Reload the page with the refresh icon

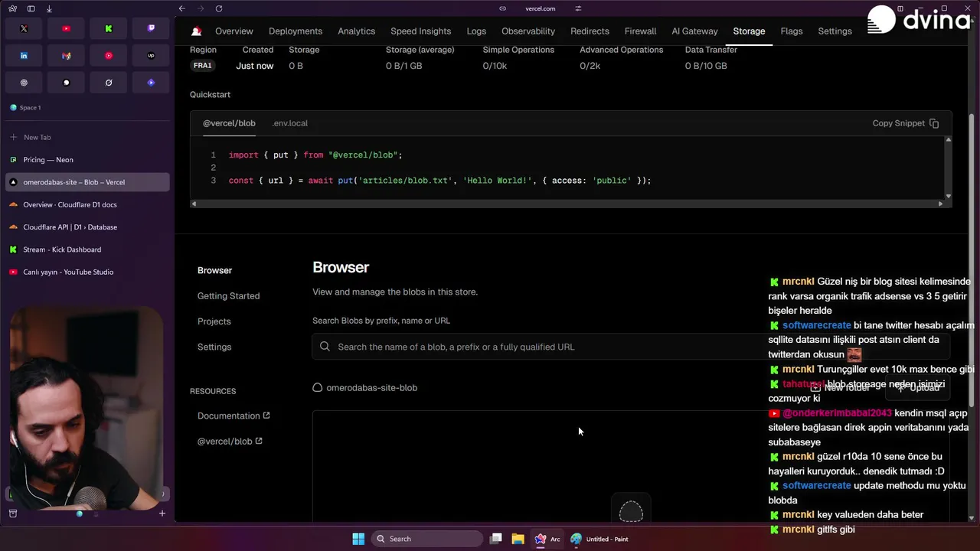pyautogui.click(x=219, y=8)
